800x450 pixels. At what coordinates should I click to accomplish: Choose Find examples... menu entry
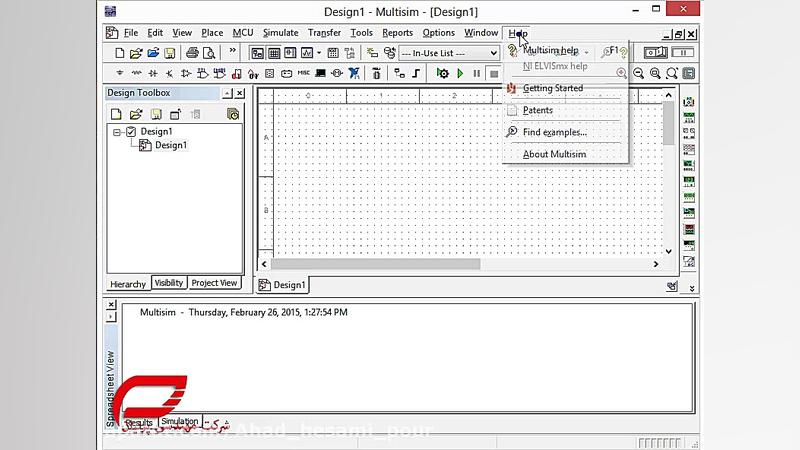[x=565, y=132]
